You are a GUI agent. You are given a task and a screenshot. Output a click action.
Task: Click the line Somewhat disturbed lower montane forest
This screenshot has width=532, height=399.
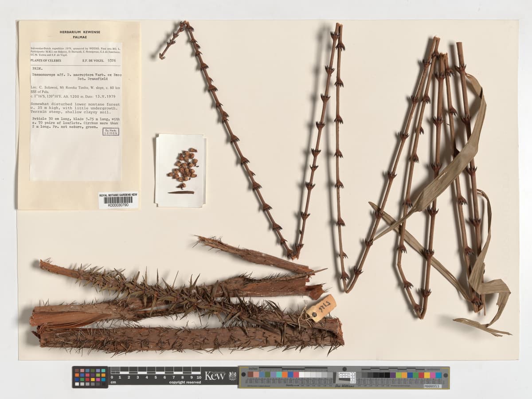(x=76, y=104)
